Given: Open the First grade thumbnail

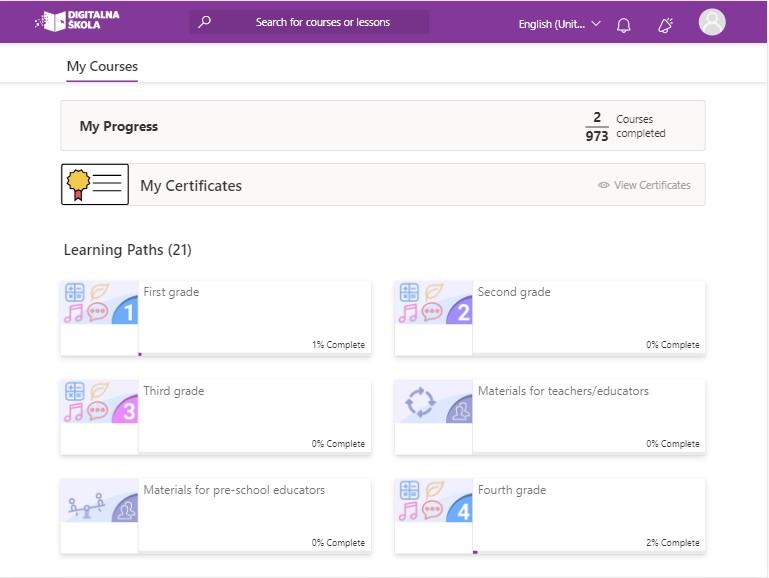Looking at the screenshot, I should pos(100,302).
